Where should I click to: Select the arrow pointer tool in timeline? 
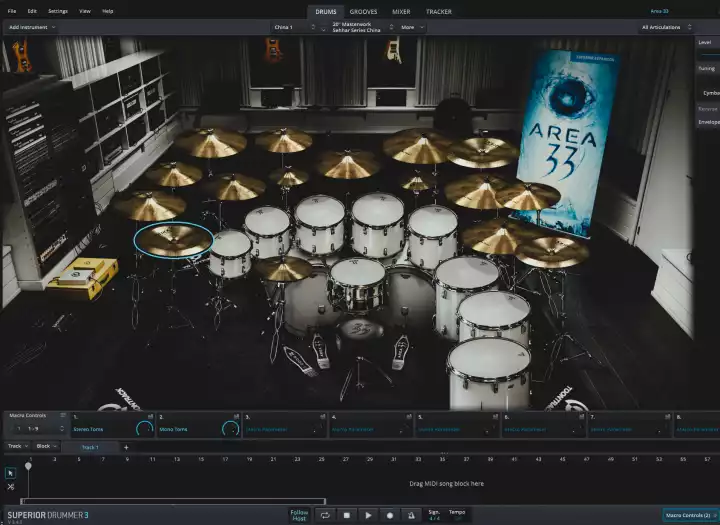click(10, 472)
